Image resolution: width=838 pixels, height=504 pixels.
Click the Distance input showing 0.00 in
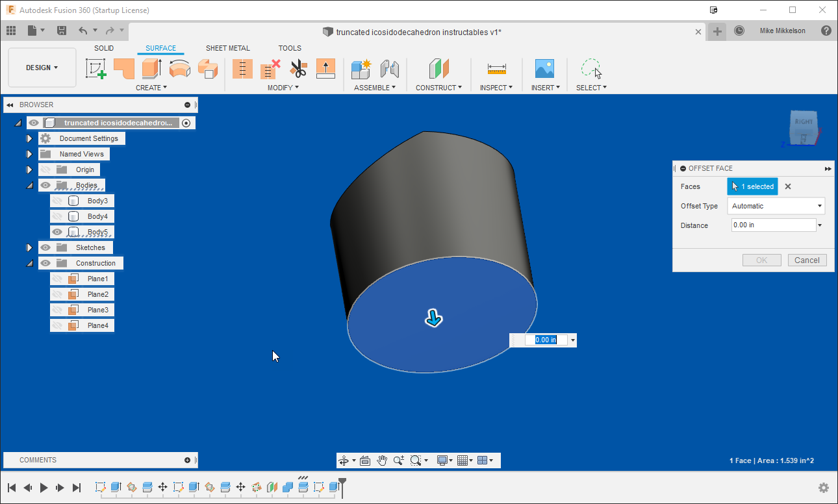pyautogui.click(x=773, y=225)
